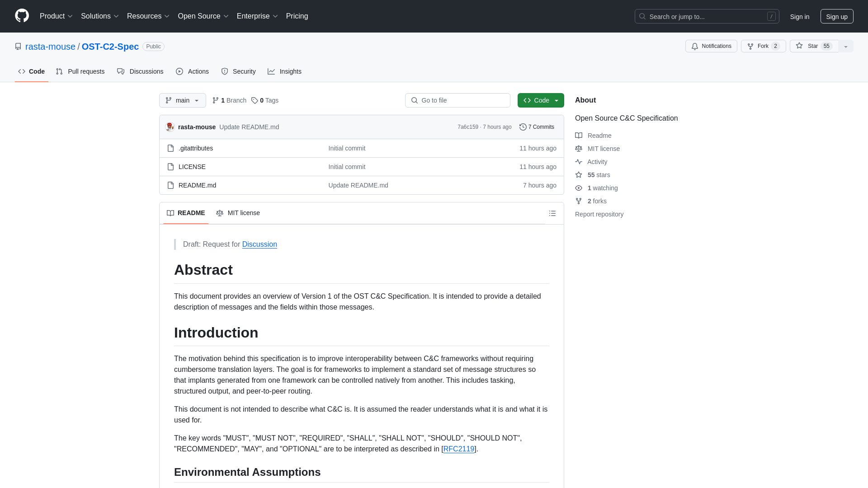
Task: Click the magnifier icon in Go to file
Action: (x=415, y=100)
